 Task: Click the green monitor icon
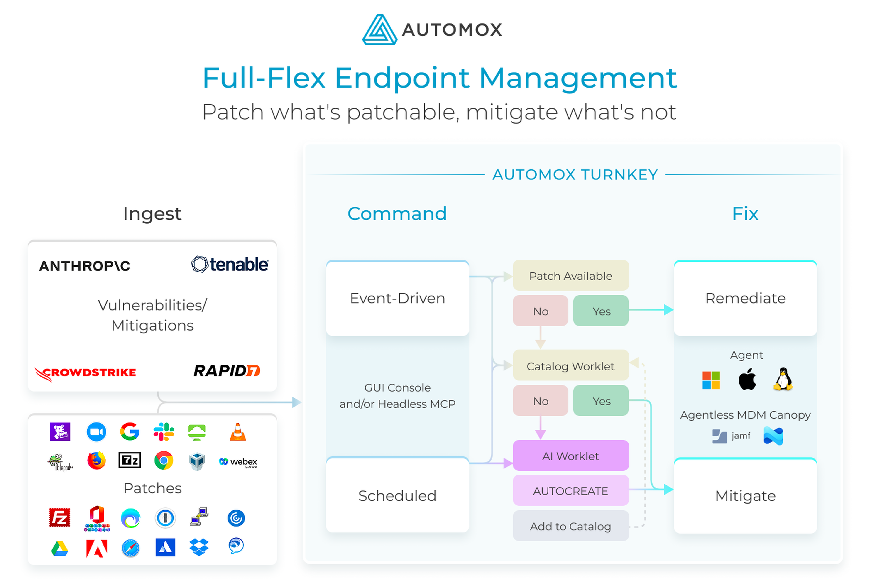point(197,432)
